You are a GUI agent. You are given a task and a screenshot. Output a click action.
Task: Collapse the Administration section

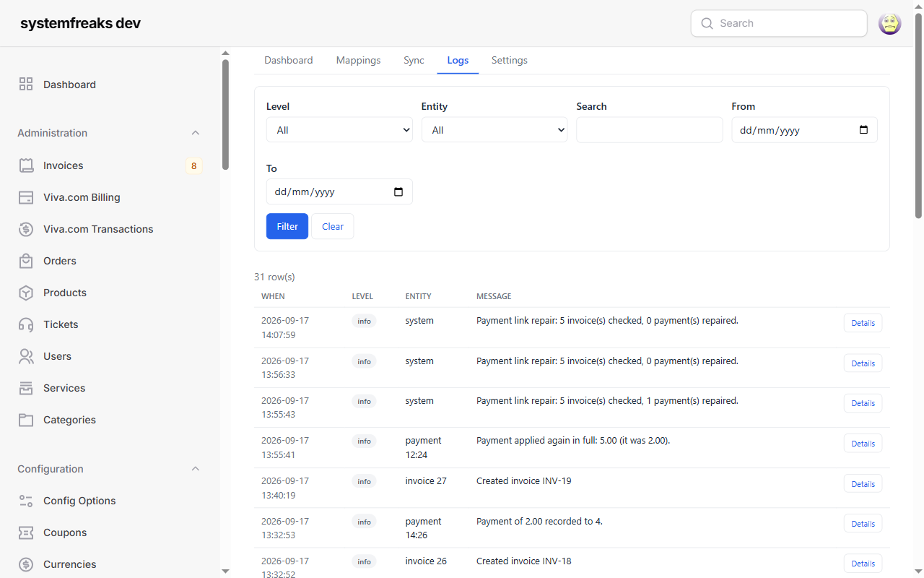coord(195,133)
